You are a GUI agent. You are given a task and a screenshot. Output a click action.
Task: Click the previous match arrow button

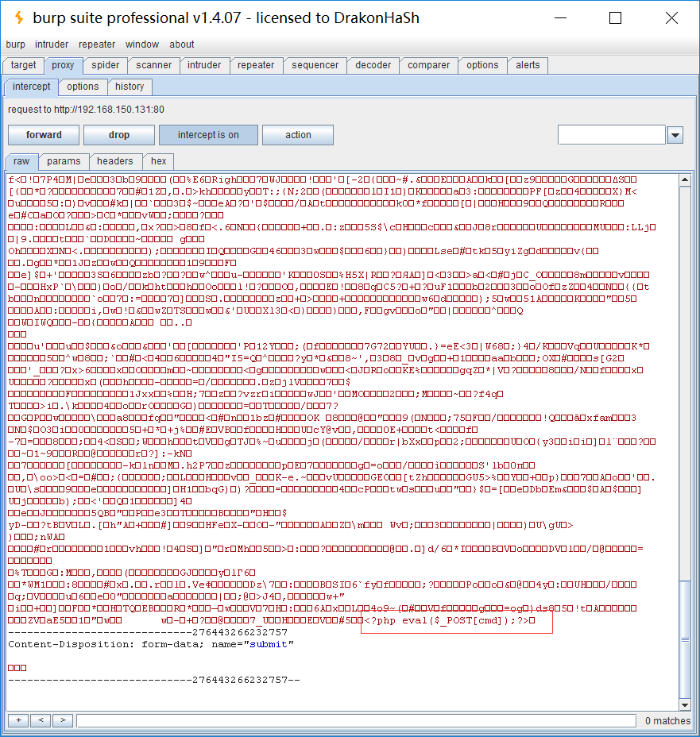[x=41, y=720]
